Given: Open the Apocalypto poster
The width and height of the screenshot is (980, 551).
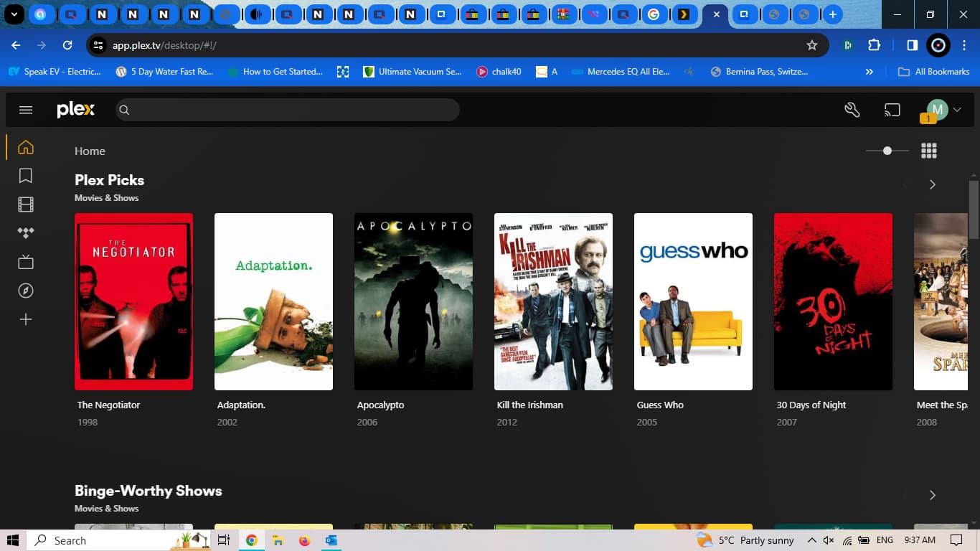Looking at the screenshot, I should point(414,301).
